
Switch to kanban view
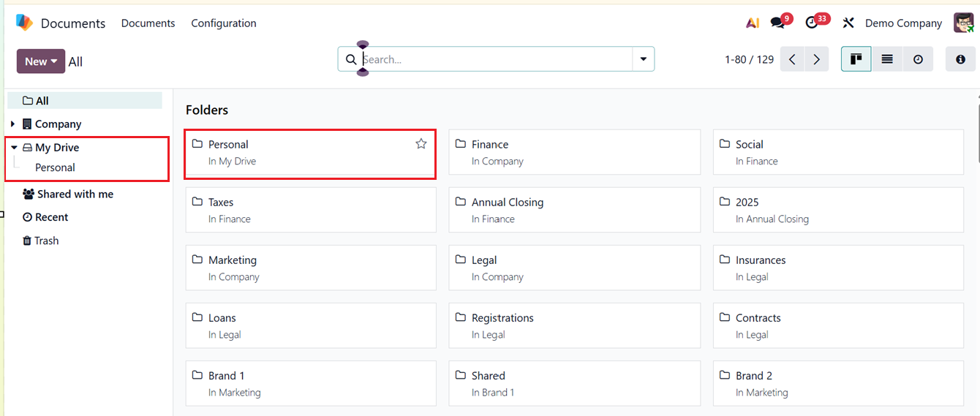856,59
